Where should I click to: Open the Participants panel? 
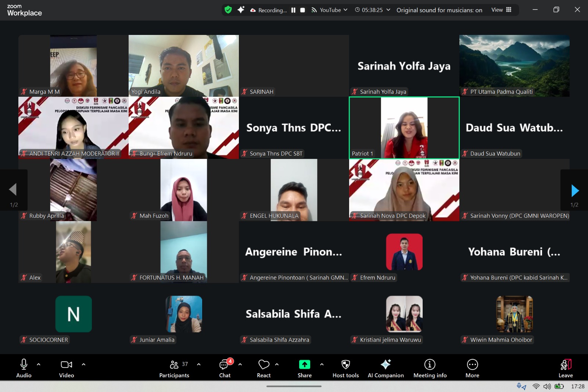tap(174, 368)
